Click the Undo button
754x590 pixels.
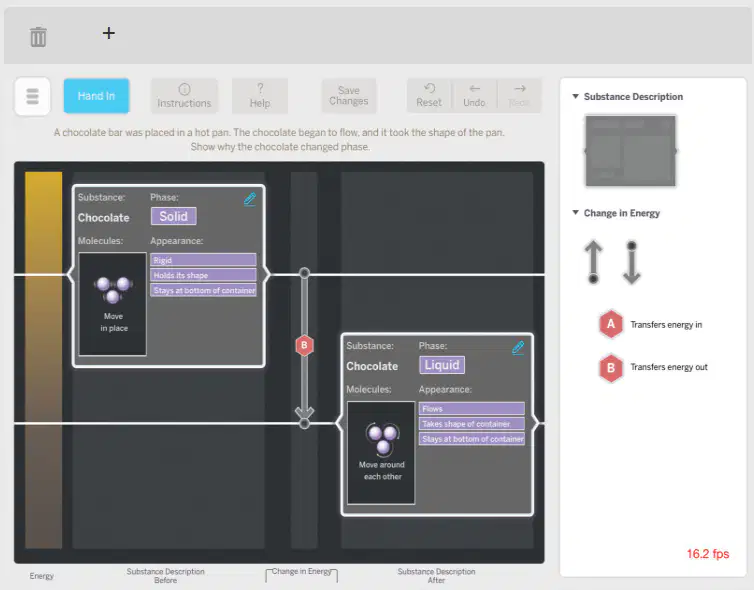[x=474, y=96]
